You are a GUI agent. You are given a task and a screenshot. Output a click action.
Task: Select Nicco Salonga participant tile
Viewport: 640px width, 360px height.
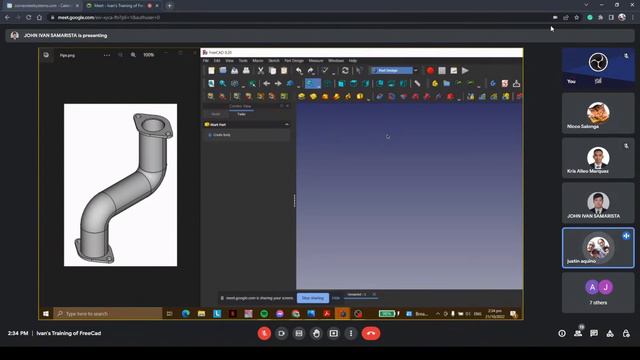click(598, 113)
